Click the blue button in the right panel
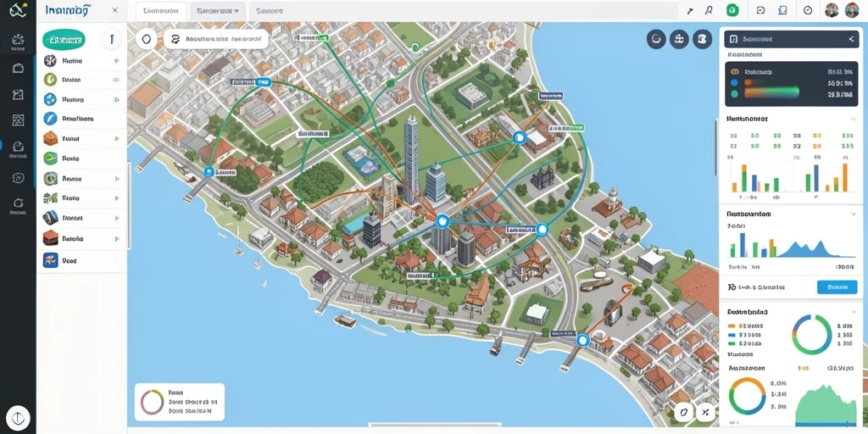This screenshot has width=868, height=434. (837, 287)
